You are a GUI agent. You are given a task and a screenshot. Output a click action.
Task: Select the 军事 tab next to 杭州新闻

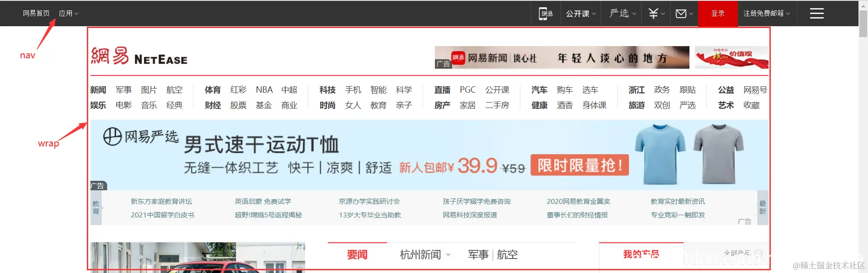point(478,255)
